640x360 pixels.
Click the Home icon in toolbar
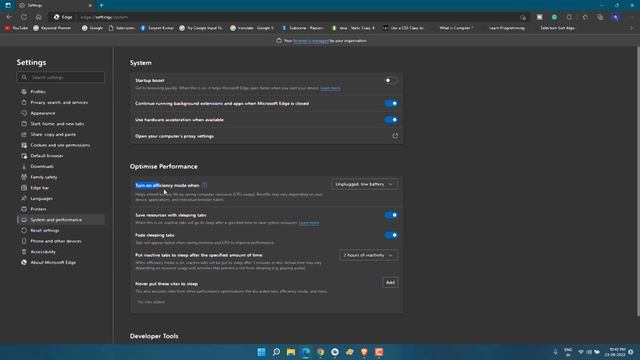coord(38,17)
